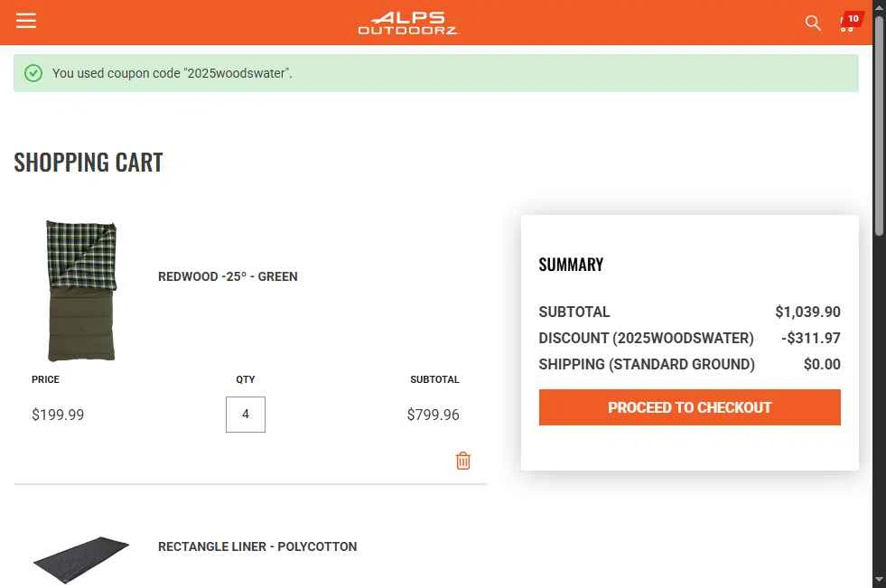Viewport: 886px width, 588px height.
Task: Click the scrollbar up arrow
Action: click(879, 7)
